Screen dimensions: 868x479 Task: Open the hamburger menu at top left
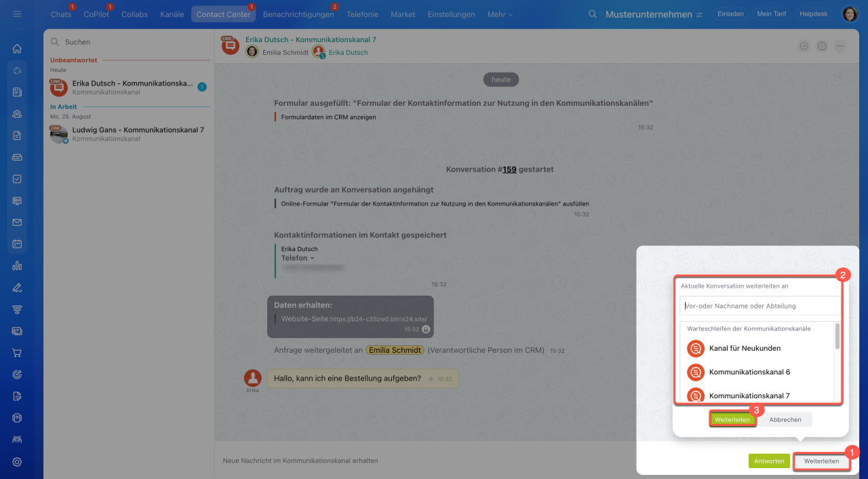coord(17,14)
